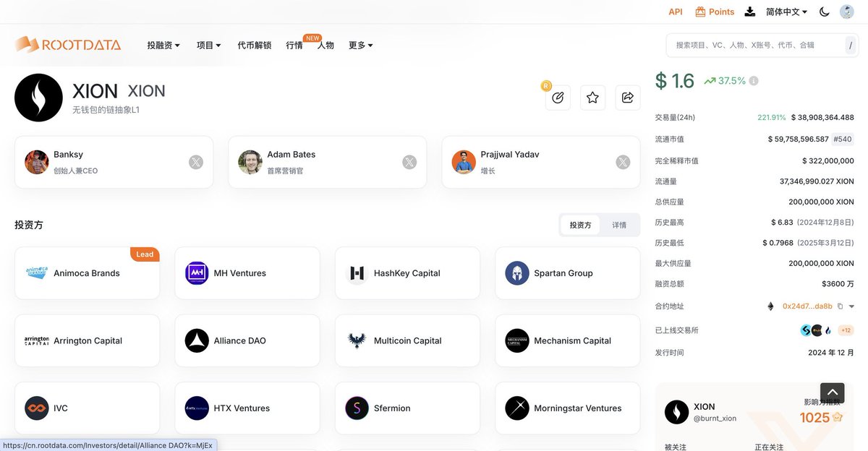Click the XION project logo
868x451 pixels.
coord(38,98)
